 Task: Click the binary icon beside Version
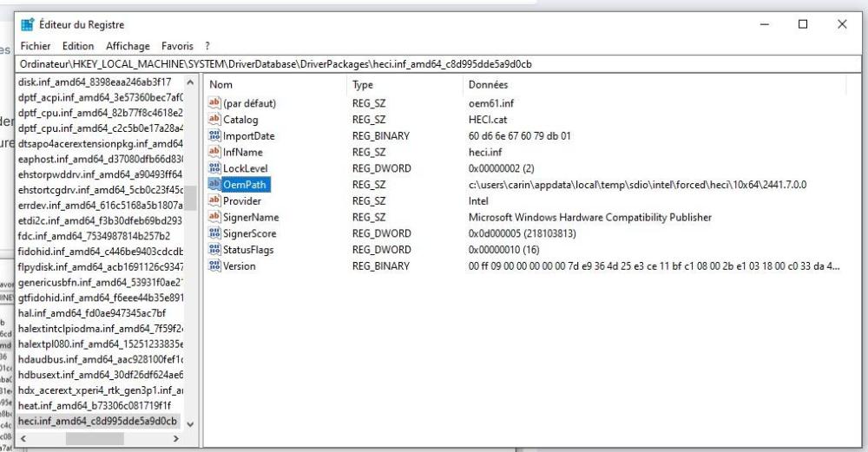pos(214,266)
